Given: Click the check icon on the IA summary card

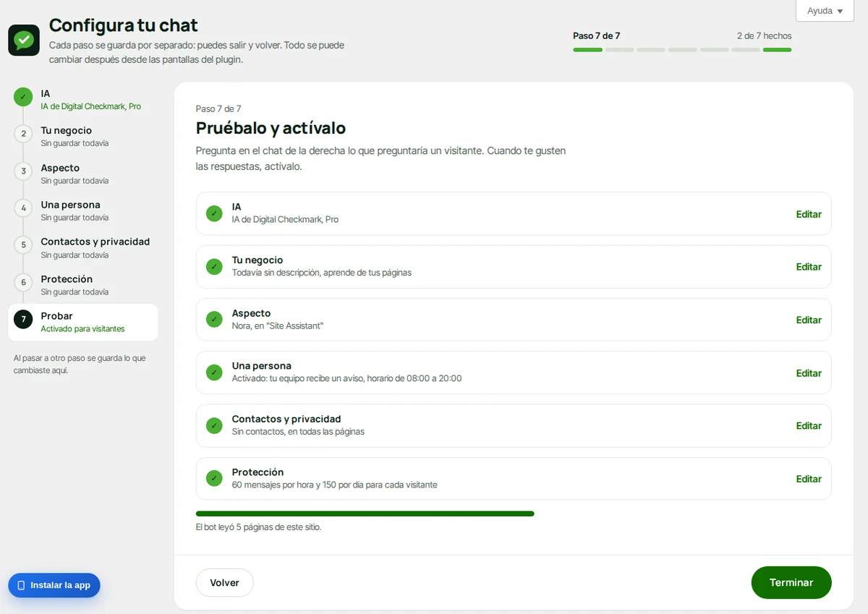Looking at the screenshot, I should point(214,213).
